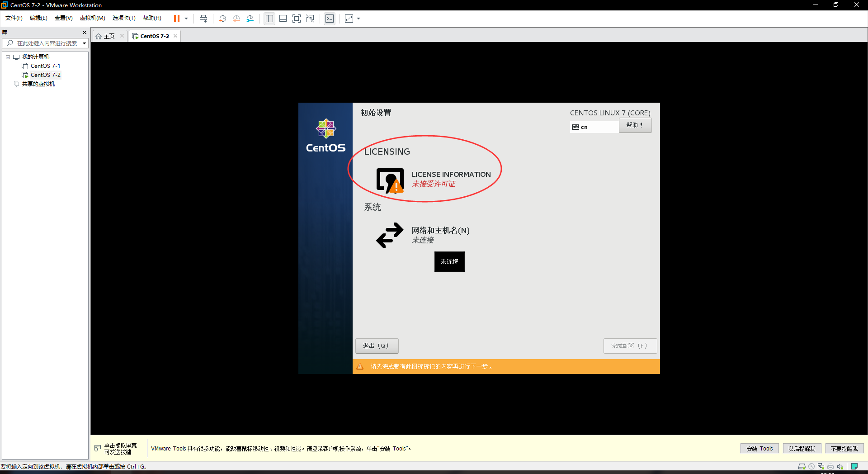The width and height of the screenshot is (868, 474).
Task: Enter full screen mode icon
Action: pos(297,19)
